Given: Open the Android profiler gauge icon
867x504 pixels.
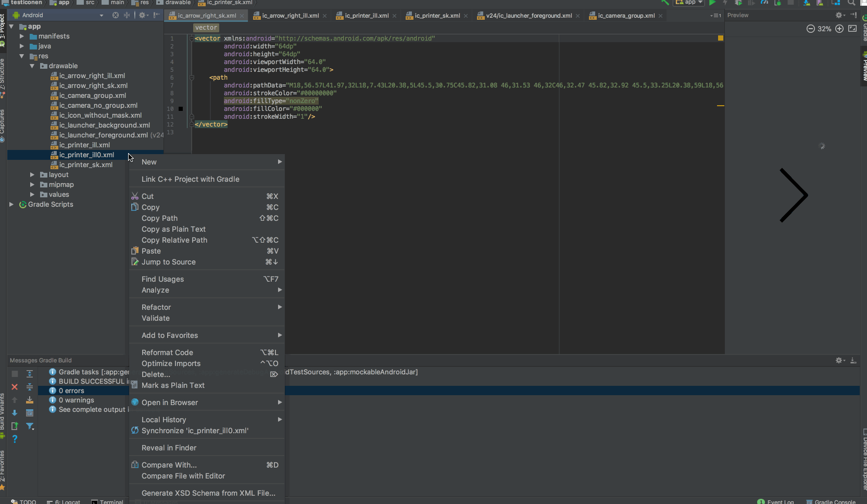Looking at the screenshot, I should [764, 3].
